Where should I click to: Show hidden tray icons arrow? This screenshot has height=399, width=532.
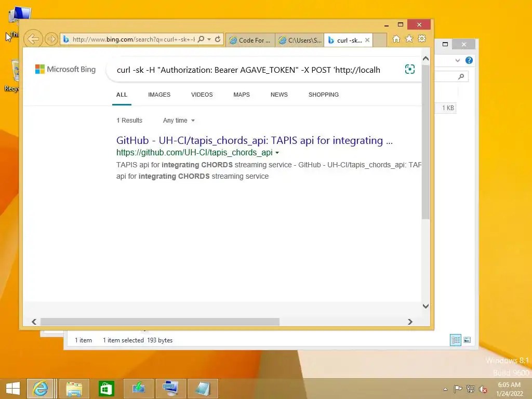[445, 389]
